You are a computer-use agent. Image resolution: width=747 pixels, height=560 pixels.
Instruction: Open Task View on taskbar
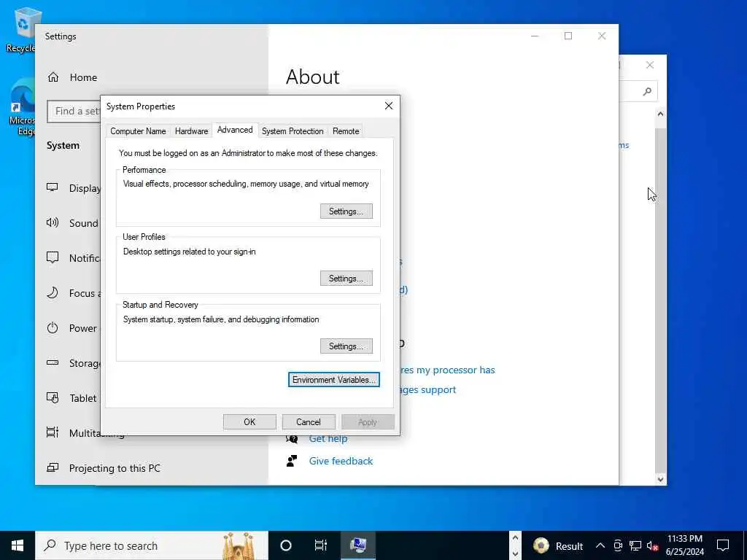click(321, 545)
